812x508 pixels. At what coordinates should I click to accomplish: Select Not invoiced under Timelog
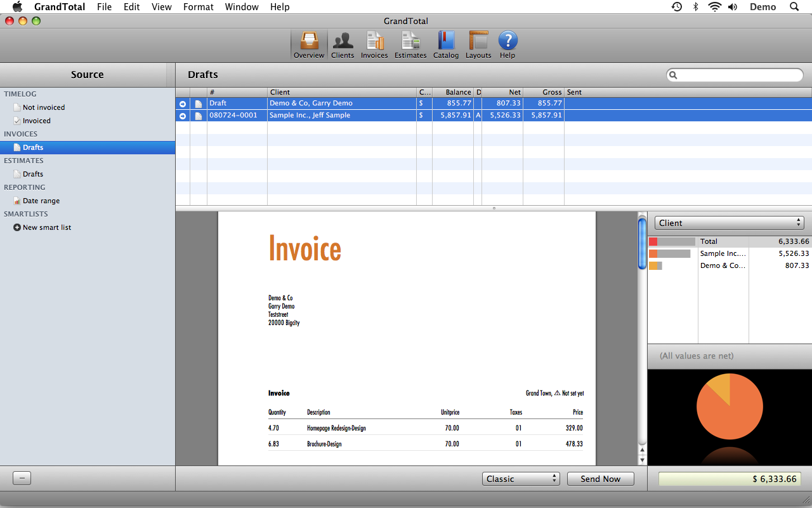pos(43,107)
